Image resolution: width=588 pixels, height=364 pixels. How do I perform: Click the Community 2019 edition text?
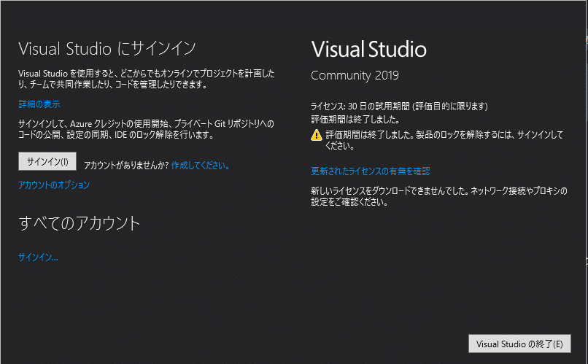(355, 75)
